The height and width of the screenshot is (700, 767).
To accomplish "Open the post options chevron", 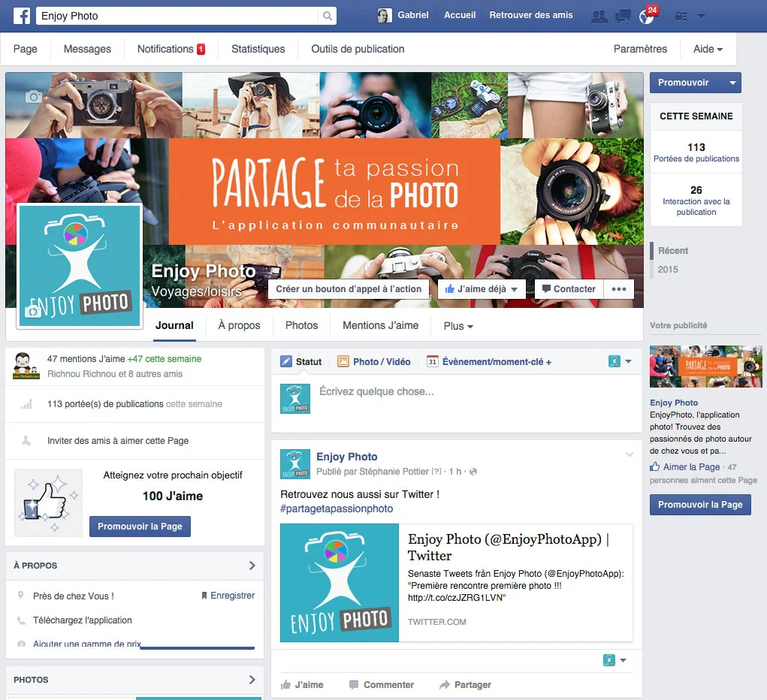I will coord(630,454).
